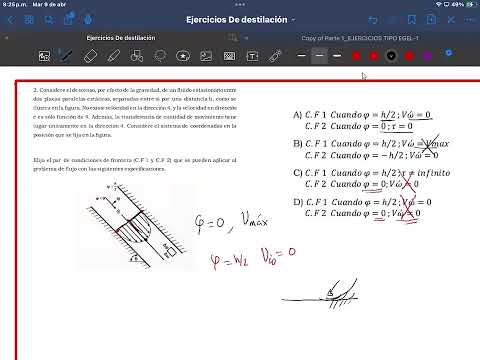Open the more options ellipsis menu
The image size is (480, 360).
(470, 20)
